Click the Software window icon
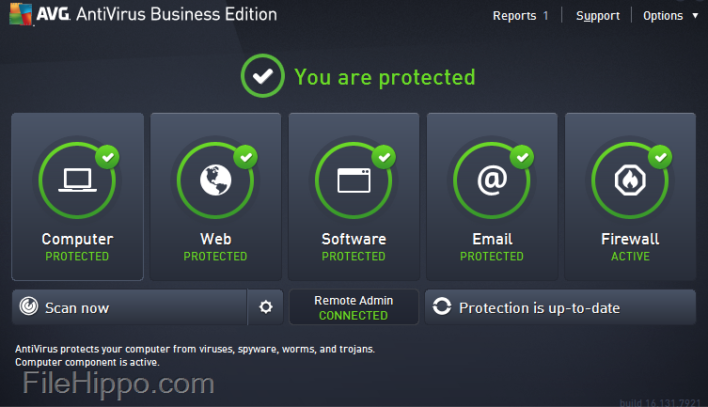This screenshot has width=708, height=407. click(353, 181)
